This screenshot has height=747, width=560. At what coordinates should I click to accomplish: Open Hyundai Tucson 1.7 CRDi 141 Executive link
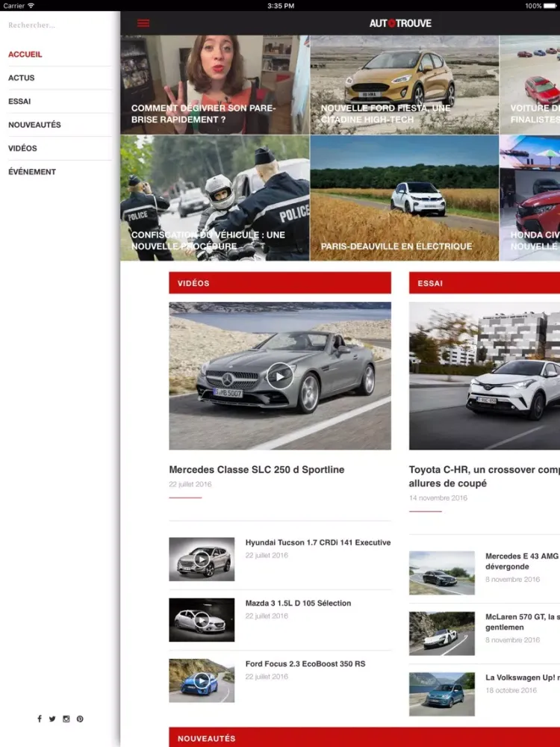[317, 542]
